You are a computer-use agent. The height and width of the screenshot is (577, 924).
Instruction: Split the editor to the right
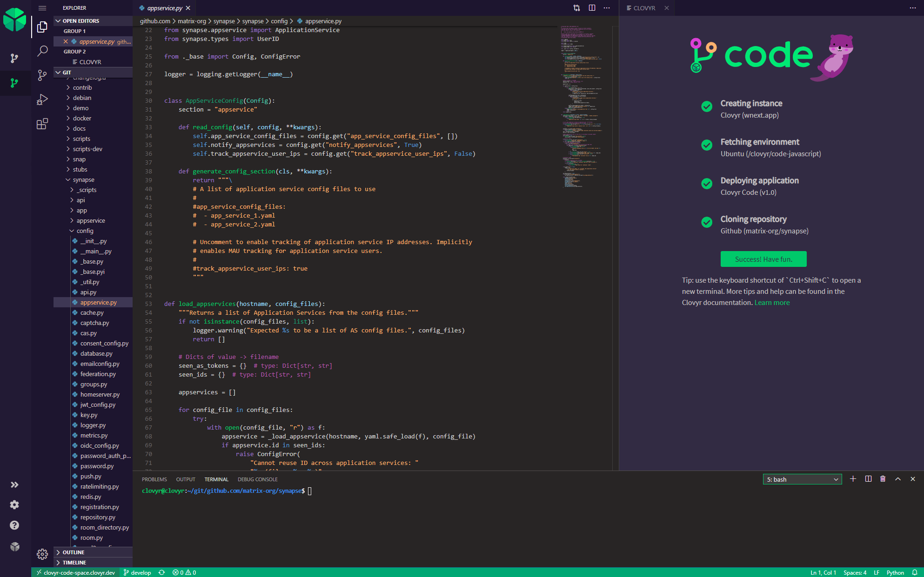coord(592,8)
